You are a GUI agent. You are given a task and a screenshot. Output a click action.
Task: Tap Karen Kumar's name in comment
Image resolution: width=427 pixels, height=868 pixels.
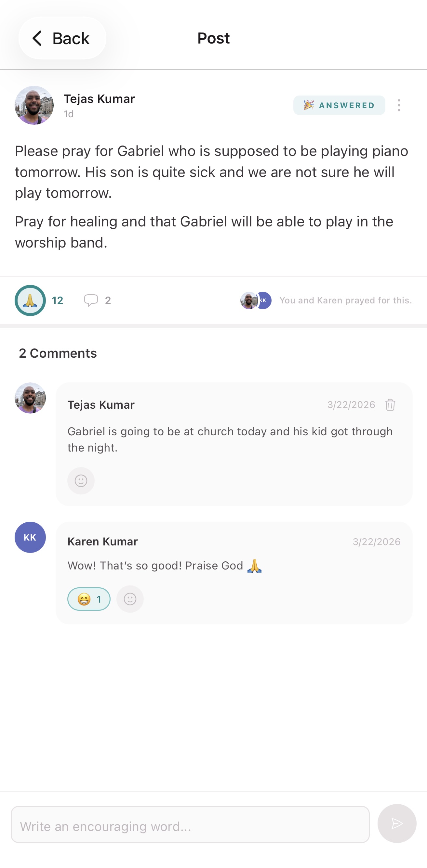pos(102,542)
